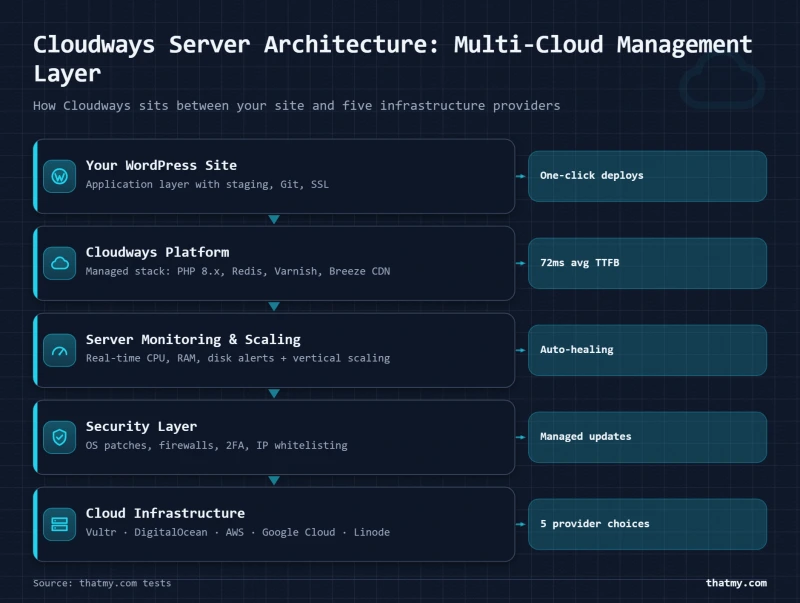Click the down arrow below Server Monitoring card
Viewport: 800px width, 603px height.
pyautogui.click(x=274, y=393)
